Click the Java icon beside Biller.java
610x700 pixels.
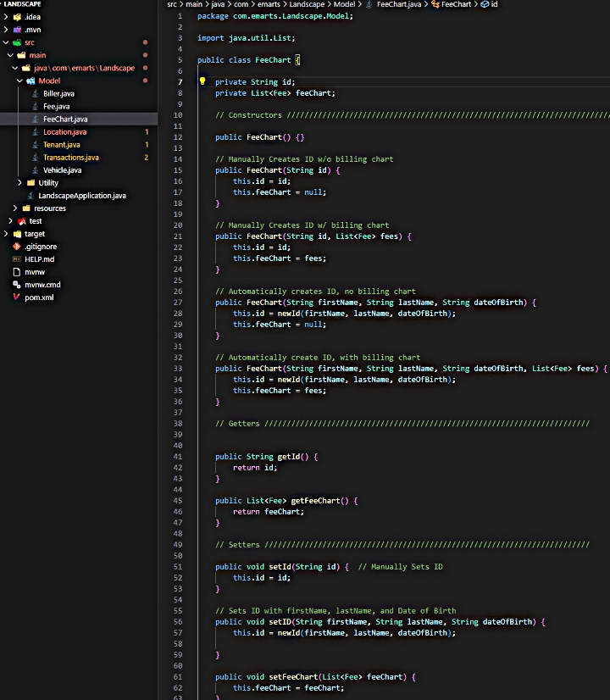[x=35, y=93]
